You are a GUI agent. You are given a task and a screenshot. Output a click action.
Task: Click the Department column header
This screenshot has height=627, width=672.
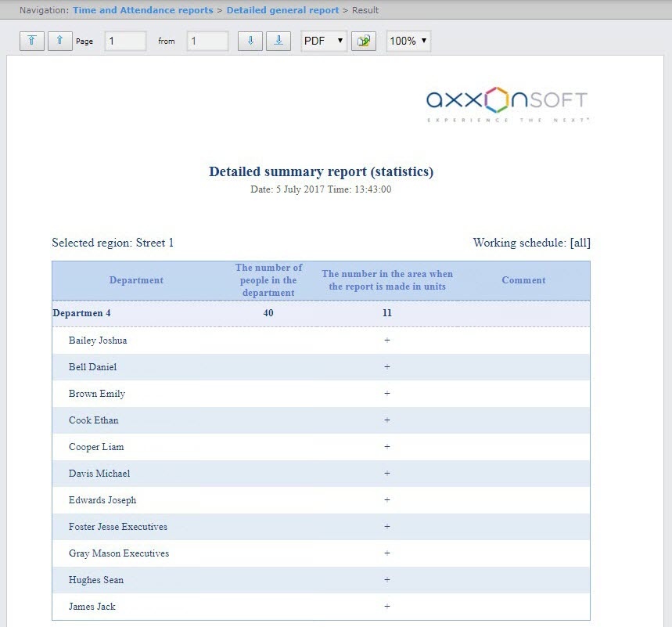point(136,280)
